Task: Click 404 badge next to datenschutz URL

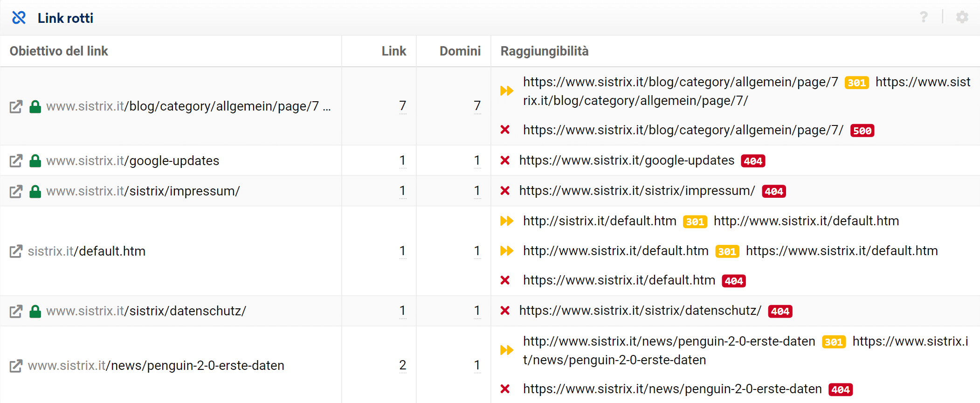Action: [780, 311]
